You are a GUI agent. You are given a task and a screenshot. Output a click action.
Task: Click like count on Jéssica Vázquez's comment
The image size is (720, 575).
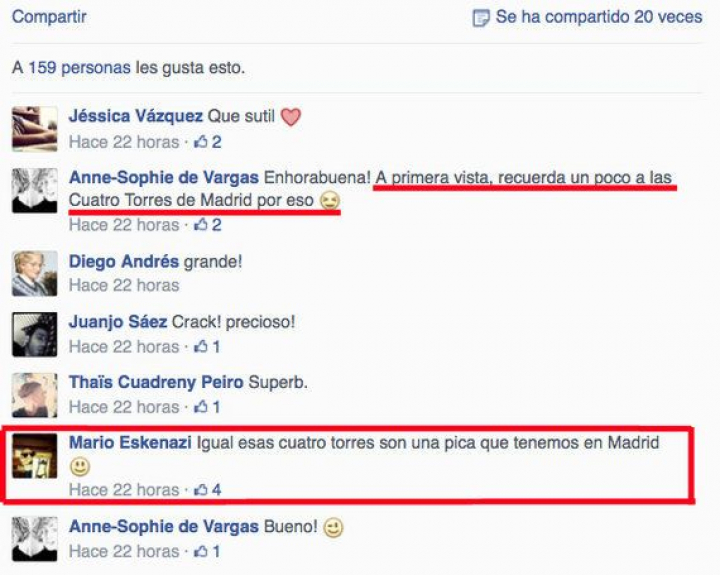tap(208, 142)
